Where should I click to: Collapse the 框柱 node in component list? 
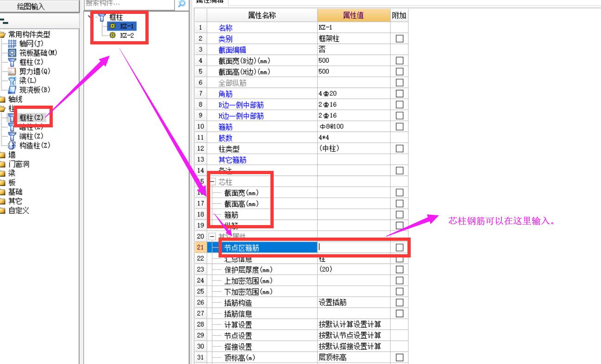click(89, 18)
